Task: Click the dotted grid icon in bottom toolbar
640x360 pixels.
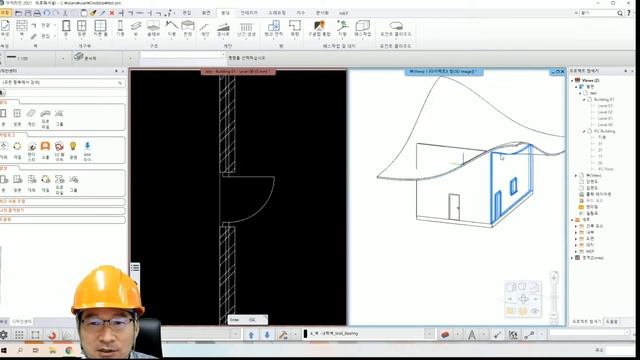Action: coord(19,335)
